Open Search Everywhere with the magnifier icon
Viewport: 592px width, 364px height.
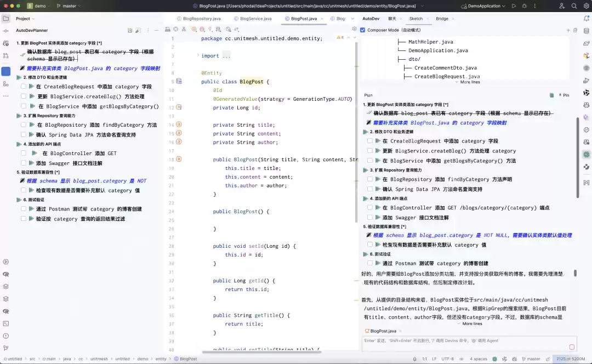tap(574, 6)
